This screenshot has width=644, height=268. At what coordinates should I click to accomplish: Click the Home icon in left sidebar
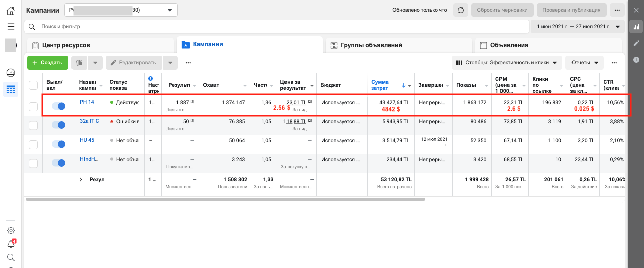coord(11,11)
